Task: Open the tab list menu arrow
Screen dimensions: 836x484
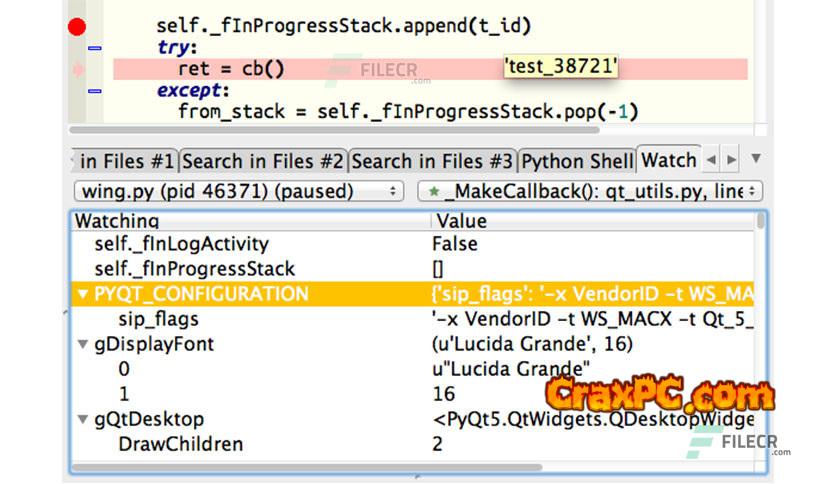Action: [756, 159]
